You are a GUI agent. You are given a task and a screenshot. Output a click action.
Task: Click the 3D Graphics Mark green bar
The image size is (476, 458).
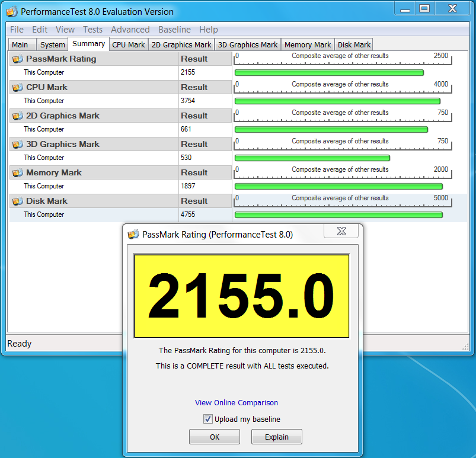point(312,158)
